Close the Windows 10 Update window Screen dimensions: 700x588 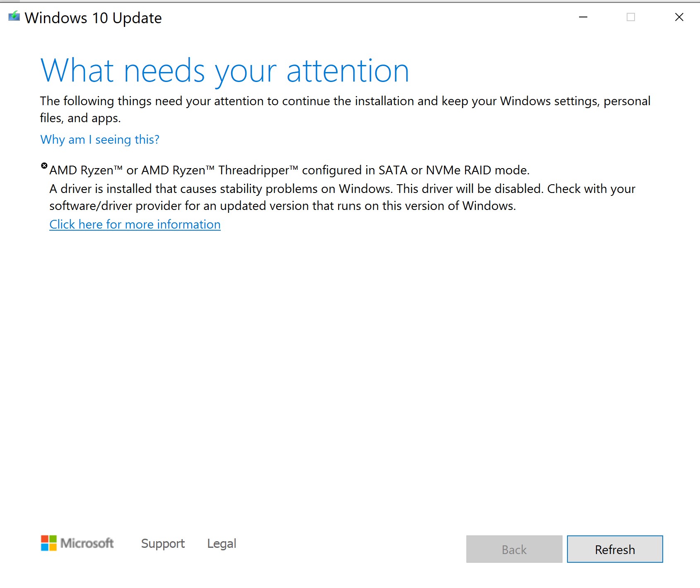pos(679,17)
